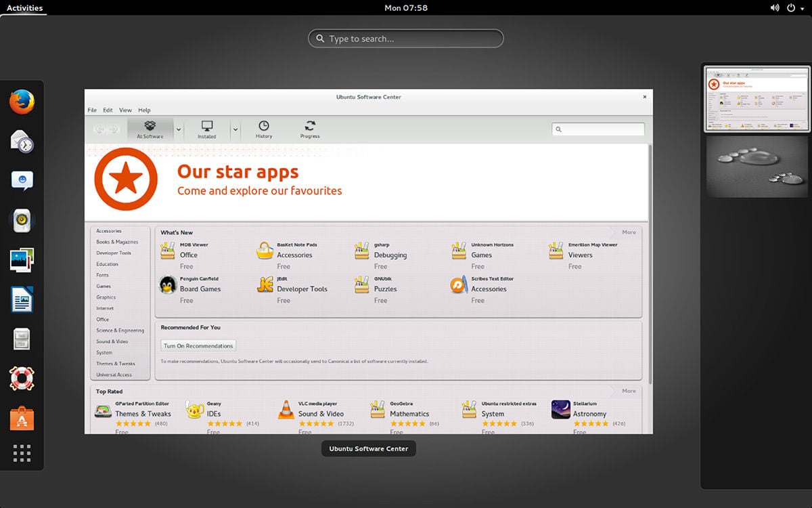Open the File menu
This screenshot has width=812, height=508.
click(x=92, y=110)
